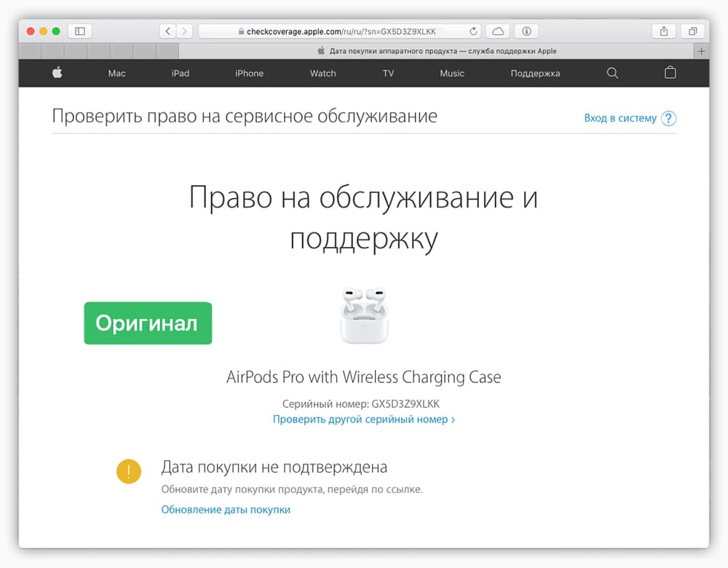Open the shopping bag icon
The image size is (728, 568).
[670, 72]
